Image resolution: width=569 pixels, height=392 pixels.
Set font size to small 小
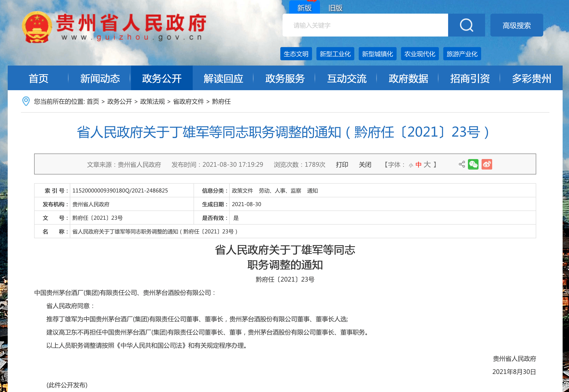coord(411,165)
